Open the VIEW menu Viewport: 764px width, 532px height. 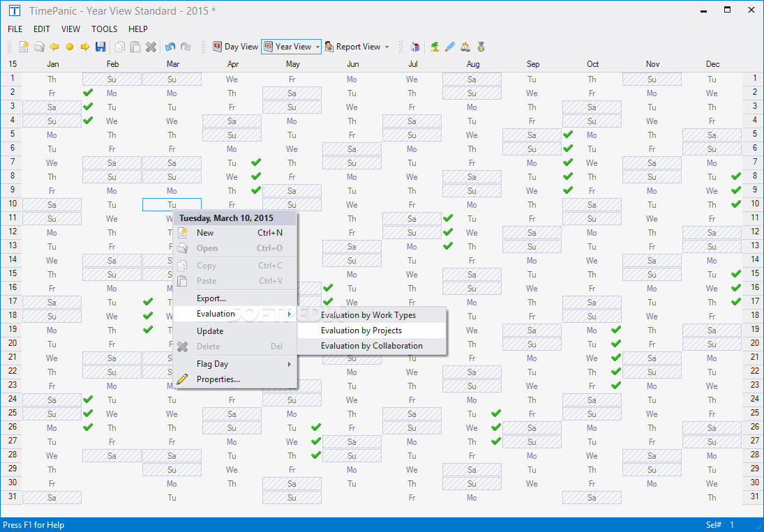pyautogui.click(x=70, y=29)
